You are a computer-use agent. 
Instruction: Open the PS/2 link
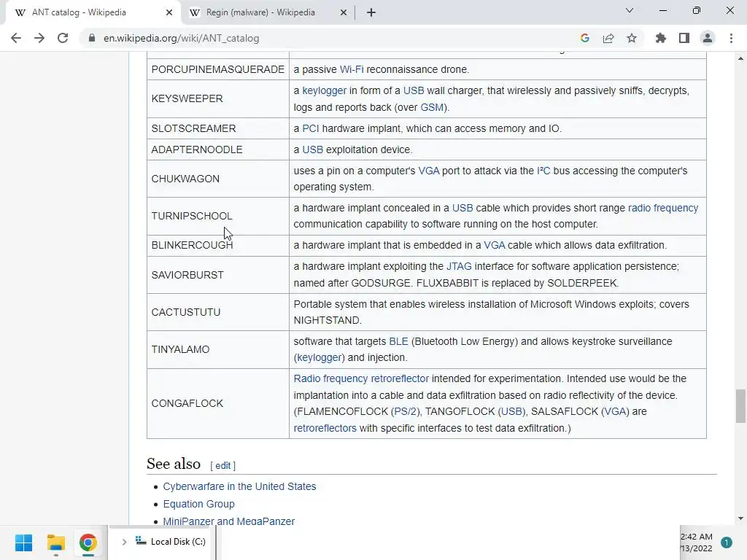coord(406,411)
